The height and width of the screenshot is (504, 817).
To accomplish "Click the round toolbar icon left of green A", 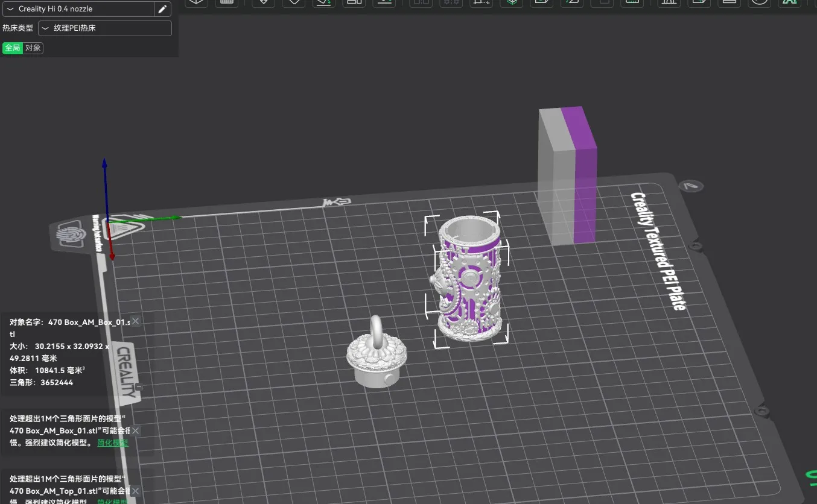I will pos(760,2).
